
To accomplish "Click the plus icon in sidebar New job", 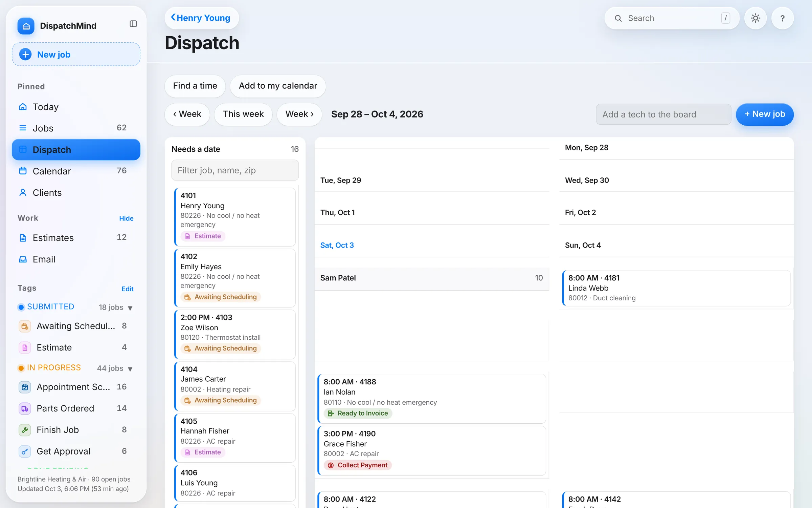I will click(x=25, y=55).
